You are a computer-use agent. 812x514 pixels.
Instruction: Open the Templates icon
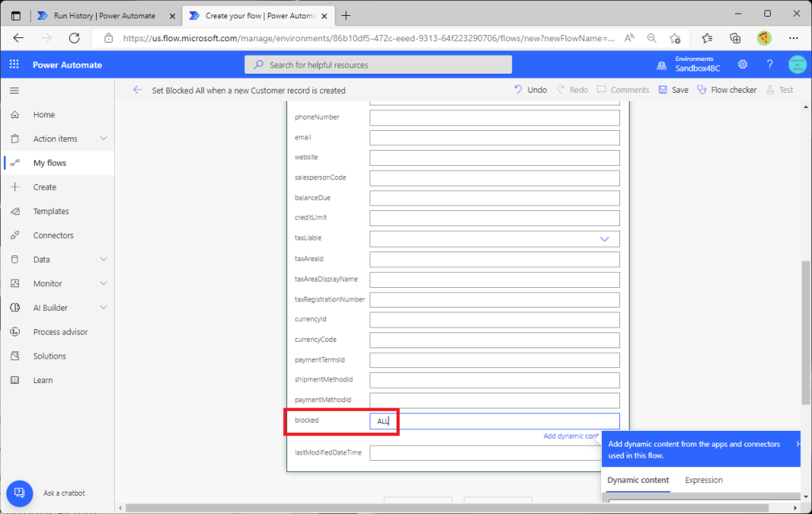click(15, 212)
